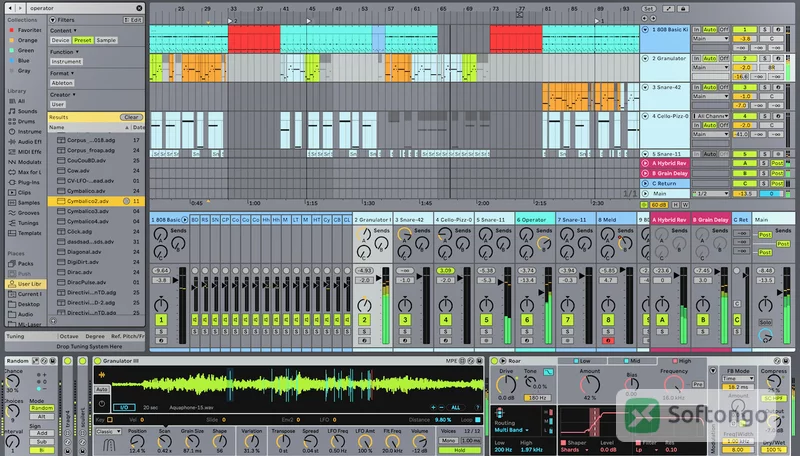
Task: Open Packs under Places
Action: 26,264
